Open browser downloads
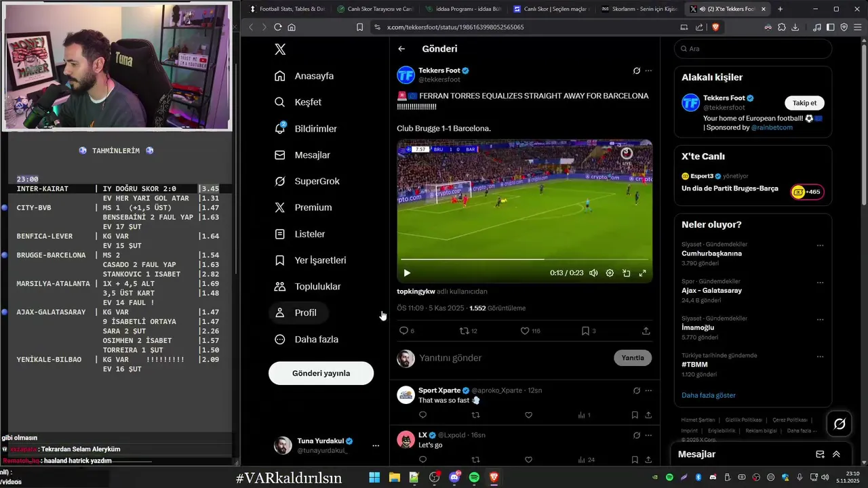Viewport: 868px width, 488px height. pos(795,27)
